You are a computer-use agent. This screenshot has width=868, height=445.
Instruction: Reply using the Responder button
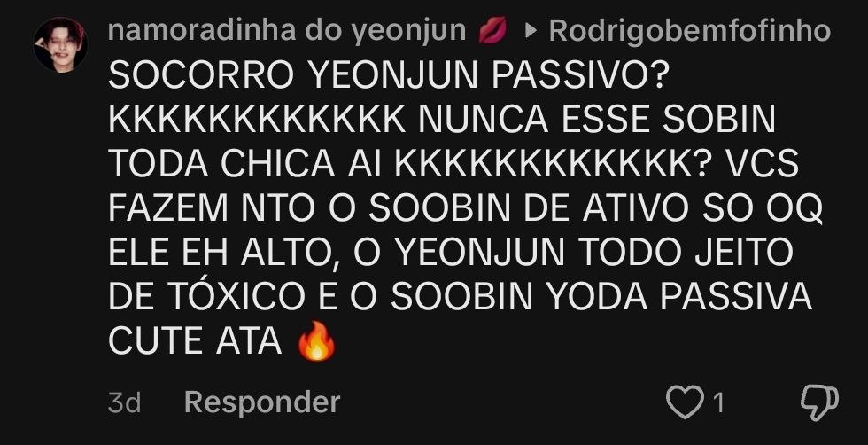pyautogui.click(x=262, y=402)
